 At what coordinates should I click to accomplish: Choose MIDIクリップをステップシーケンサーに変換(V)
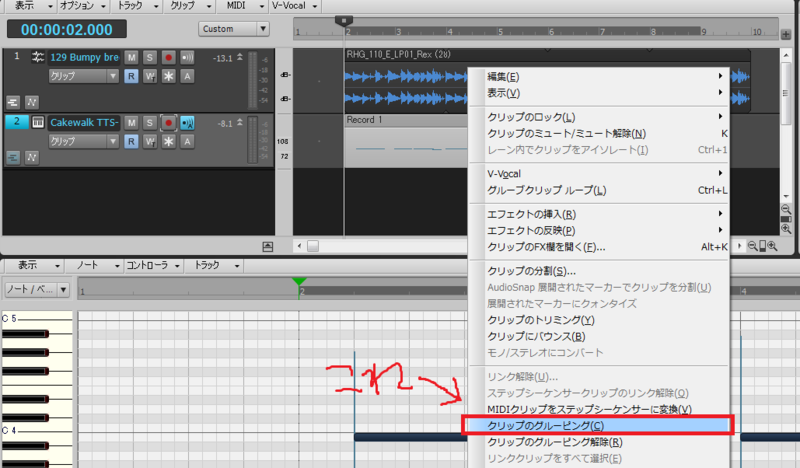599,409
